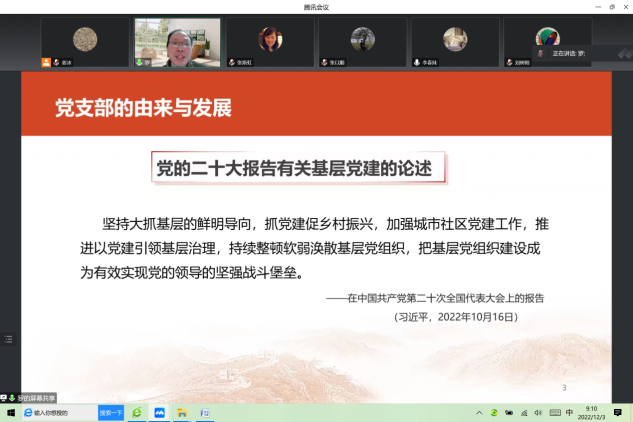Toggle the 中 input method indicator
The width and height of the screenshot is (633, 422).
point(569,412)
